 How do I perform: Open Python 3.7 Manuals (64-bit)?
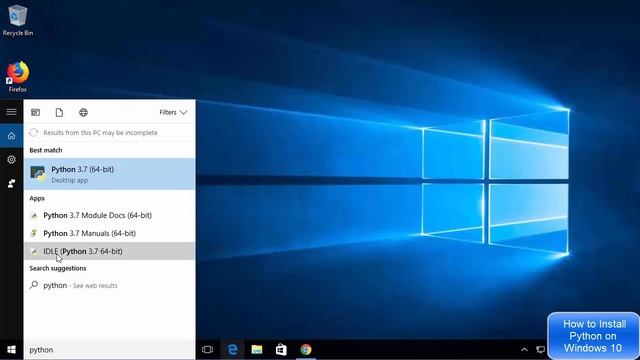tap(109, 233)
